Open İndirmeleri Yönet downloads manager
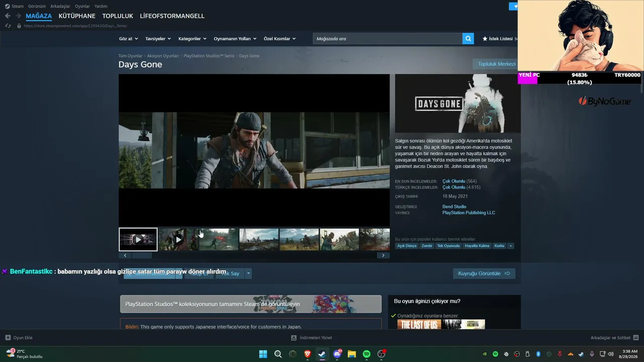 pyautogui.click(x=311, y=338)
